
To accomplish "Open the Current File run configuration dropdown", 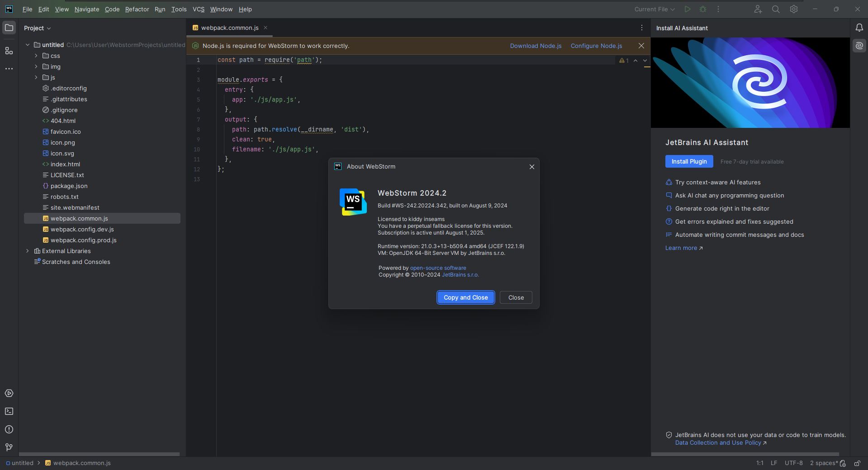I will pyautogui.click(x=654, y=9).
